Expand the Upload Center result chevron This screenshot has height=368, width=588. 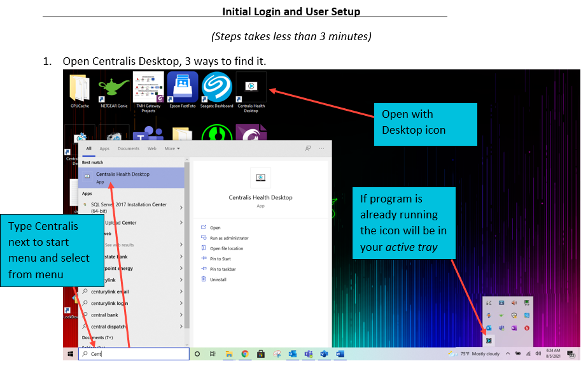point(181,222)
